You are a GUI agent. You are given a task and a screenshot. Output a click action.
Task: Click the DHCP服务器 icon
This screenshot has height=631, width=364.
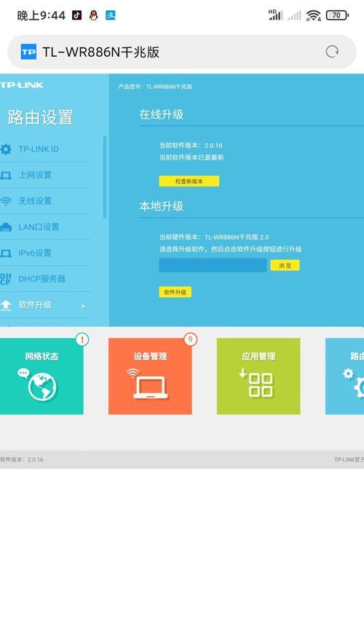pos(6,279)
